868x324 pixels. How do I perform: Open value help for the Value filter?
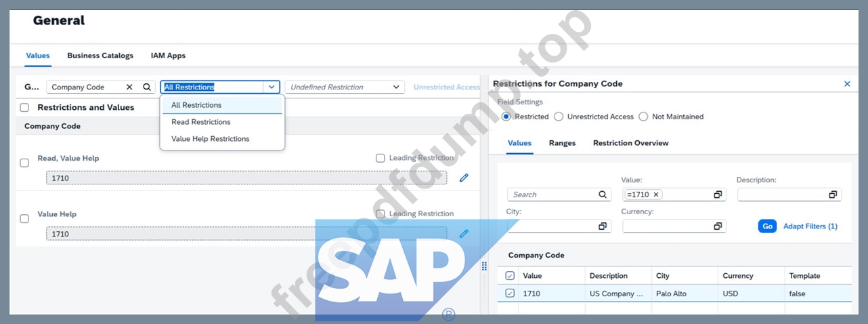tap(718, 195)
